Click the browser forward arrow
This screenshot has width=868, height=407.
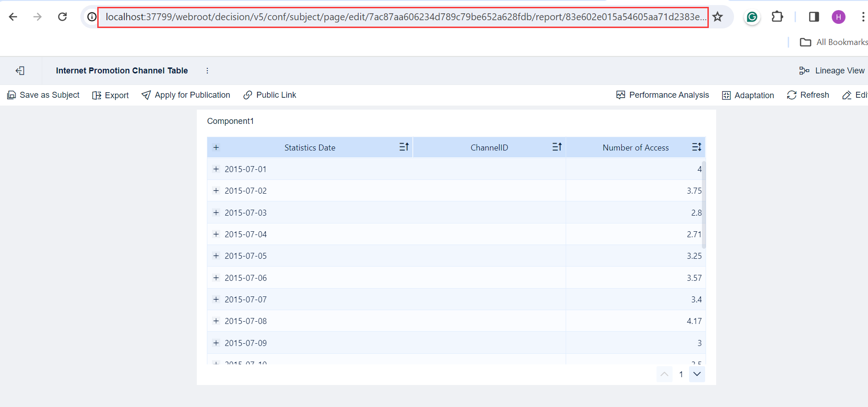pos(38,17)
